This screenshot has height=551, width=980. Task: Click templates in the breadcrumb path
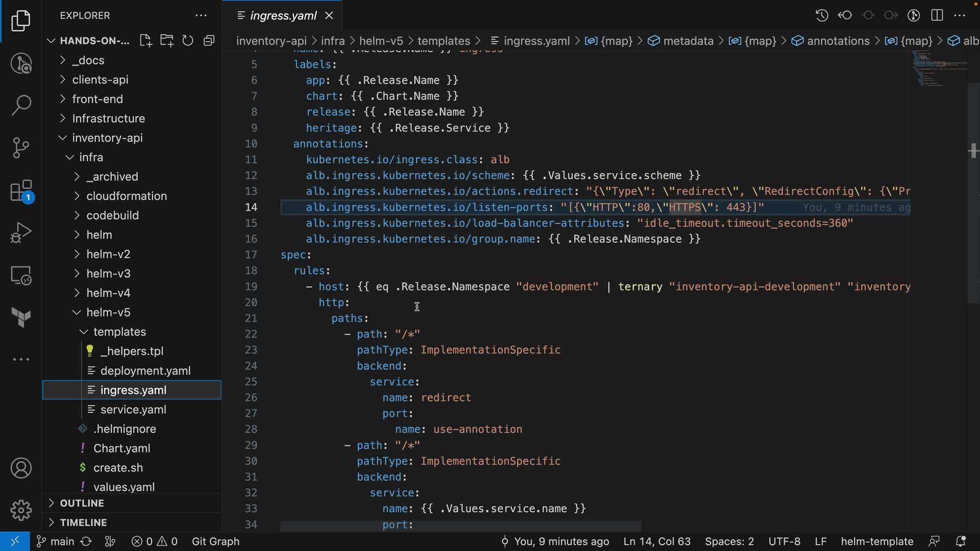[x=443, y=41]
